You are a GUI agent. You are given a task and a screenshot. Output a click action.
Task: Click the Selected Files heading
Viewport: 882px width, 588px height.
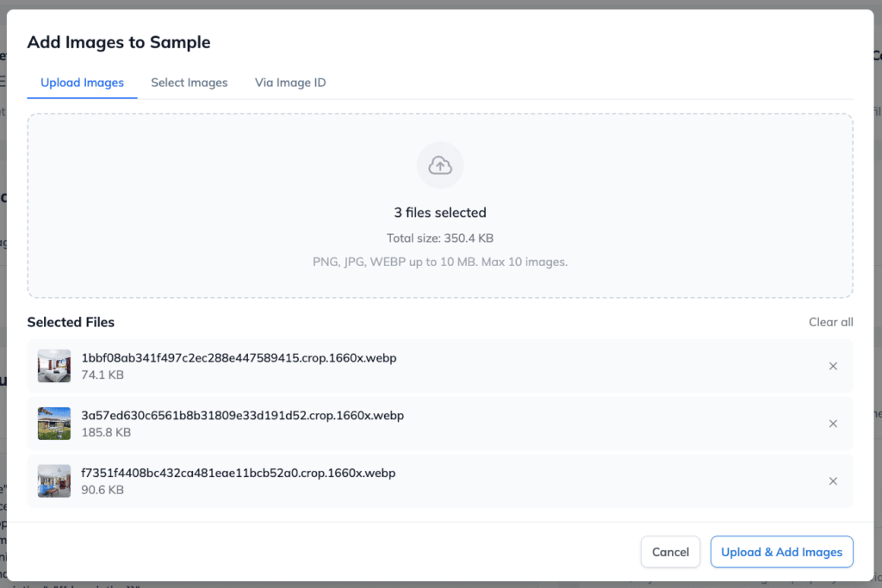coord(71,322)
